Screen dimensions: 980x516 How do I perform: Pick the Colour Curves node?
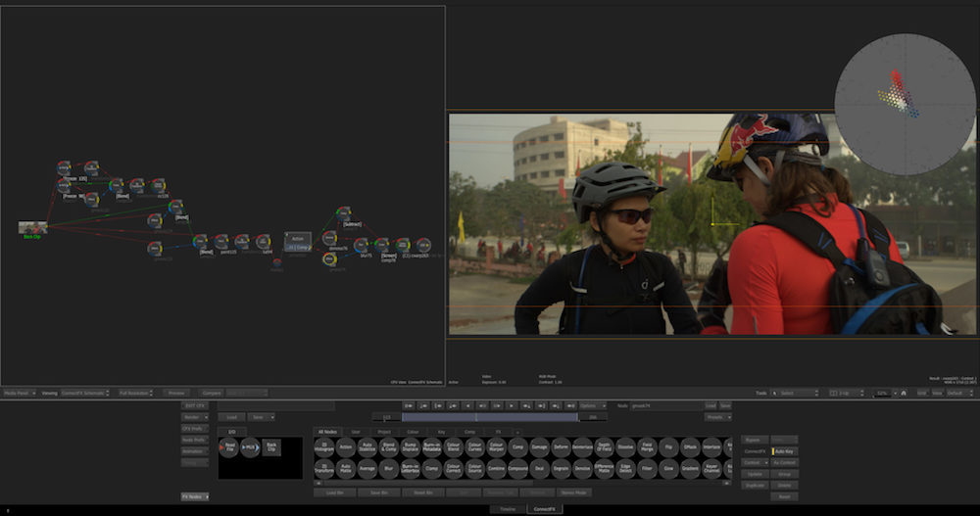(x=475, y=446)
